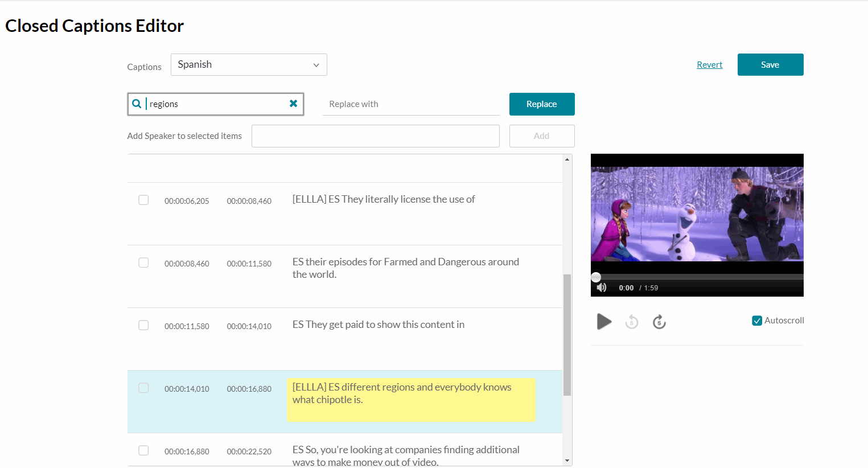The image size is (868, 468).
Task: Click the Frozen video preview
Action: click(697, 214)
